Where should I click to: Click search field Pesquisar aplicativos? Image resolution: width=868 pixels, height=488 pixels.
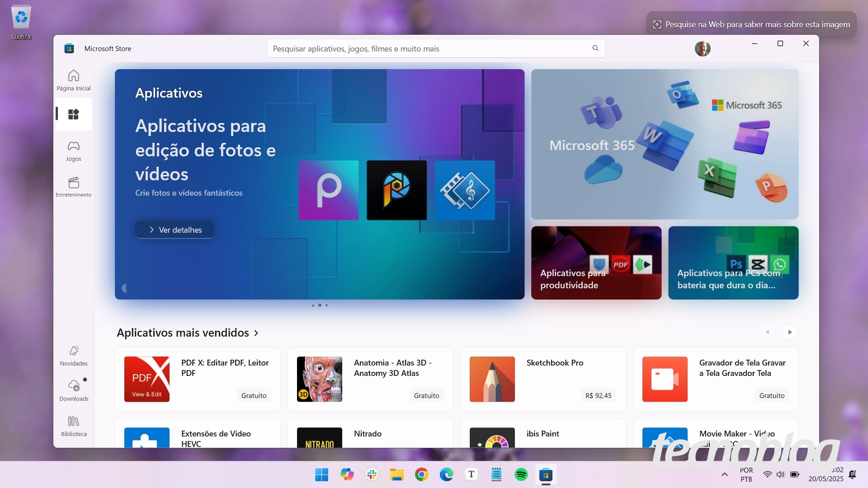coord(436,48)
